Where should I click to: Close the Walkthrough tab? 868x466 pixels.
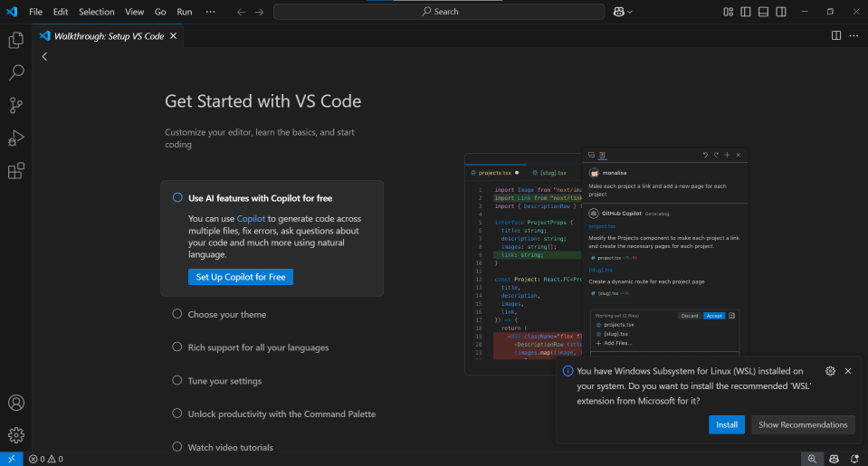(x=173, y=36)
